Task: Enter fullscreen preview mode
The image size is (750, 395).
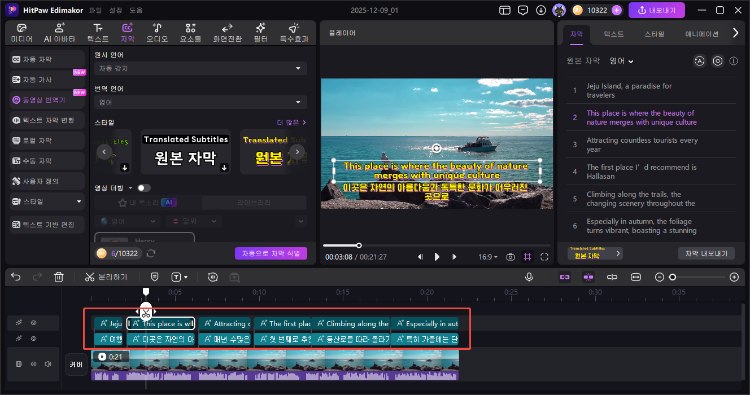Action: 544,257
